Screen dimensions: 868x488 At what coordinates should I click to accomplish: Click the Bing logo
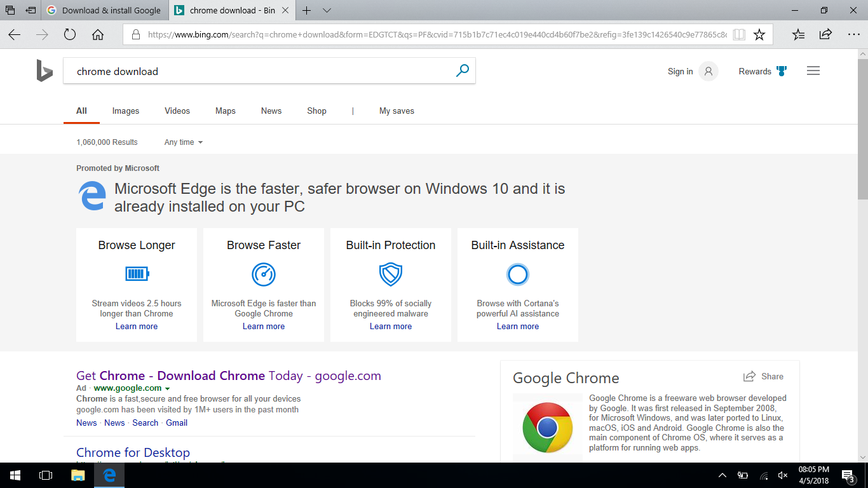(44, 71)
